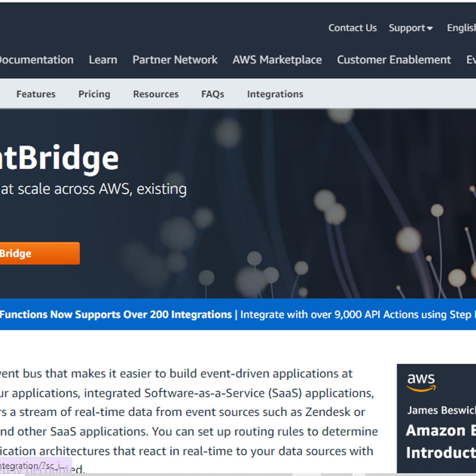Switch to the Resources tab

click(x=156, y=94)
